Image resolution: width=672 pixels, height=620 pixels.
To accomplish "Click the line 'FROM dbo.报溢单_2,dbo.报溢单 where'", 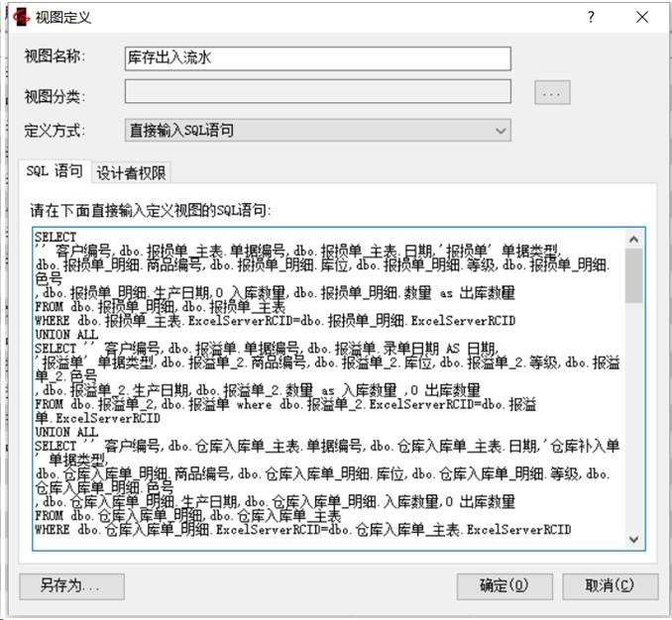I will coord(285,404).
